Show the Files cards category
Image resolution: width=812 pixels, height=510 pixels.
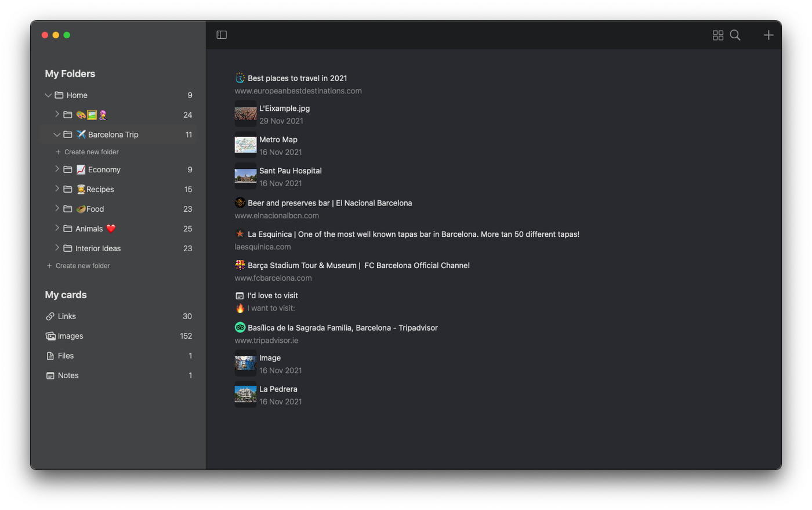click(66, 356)
